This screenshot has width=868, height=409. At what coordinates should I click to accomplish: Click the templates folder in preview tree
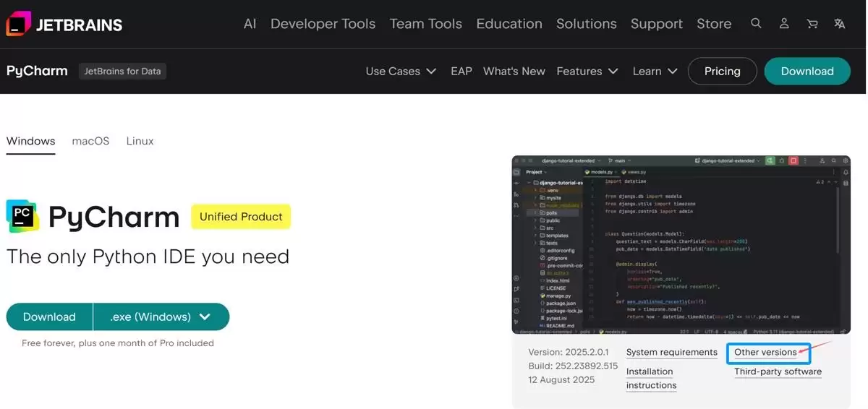point(553,236)
